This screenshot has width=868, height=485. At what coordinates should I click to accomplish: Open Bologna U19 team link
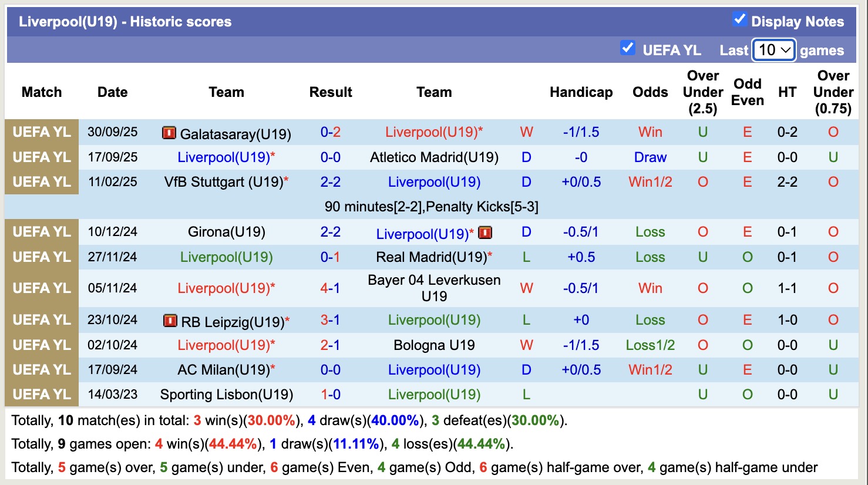click(x=434, y=345)
